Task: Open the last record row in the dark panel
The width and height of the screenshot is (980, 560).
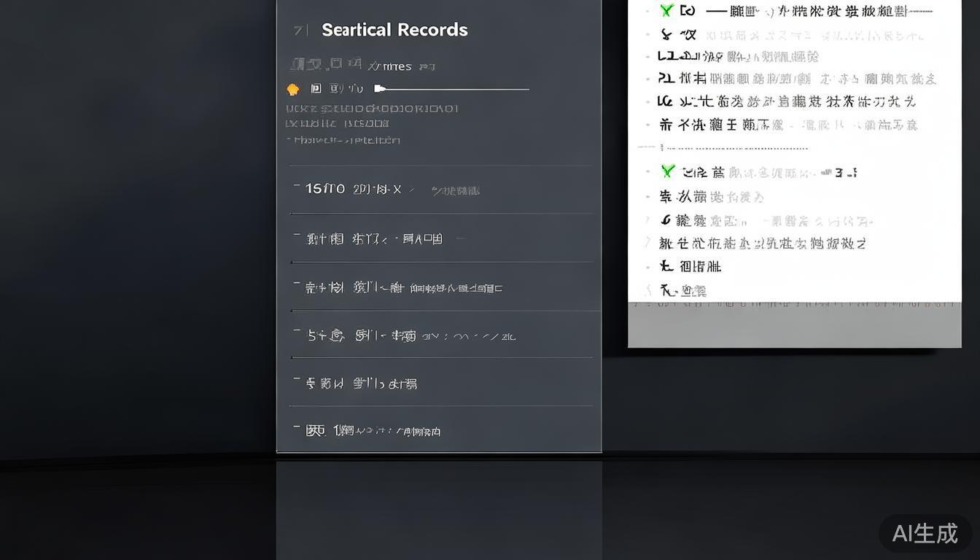Action: point(441,429)
